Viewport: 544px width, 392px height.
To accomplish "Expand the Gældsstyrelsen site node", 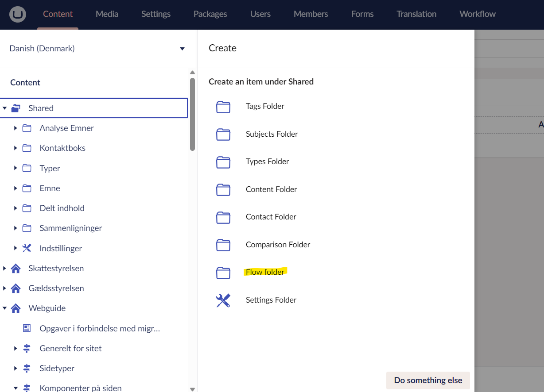I will pyautogui.click(x=4, y=288).
